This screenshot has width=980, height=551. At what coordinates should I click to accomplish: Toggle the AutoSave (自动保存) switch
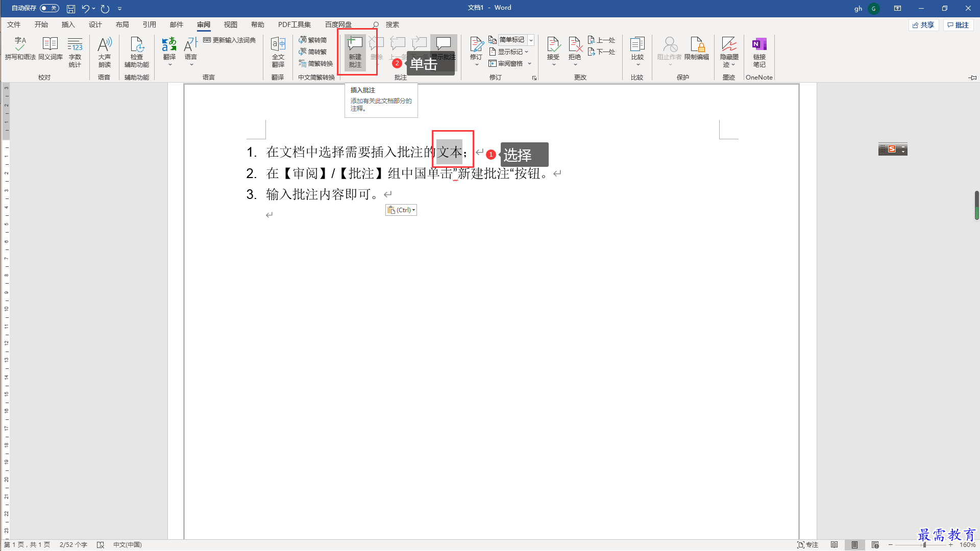(x=49, y=8)
